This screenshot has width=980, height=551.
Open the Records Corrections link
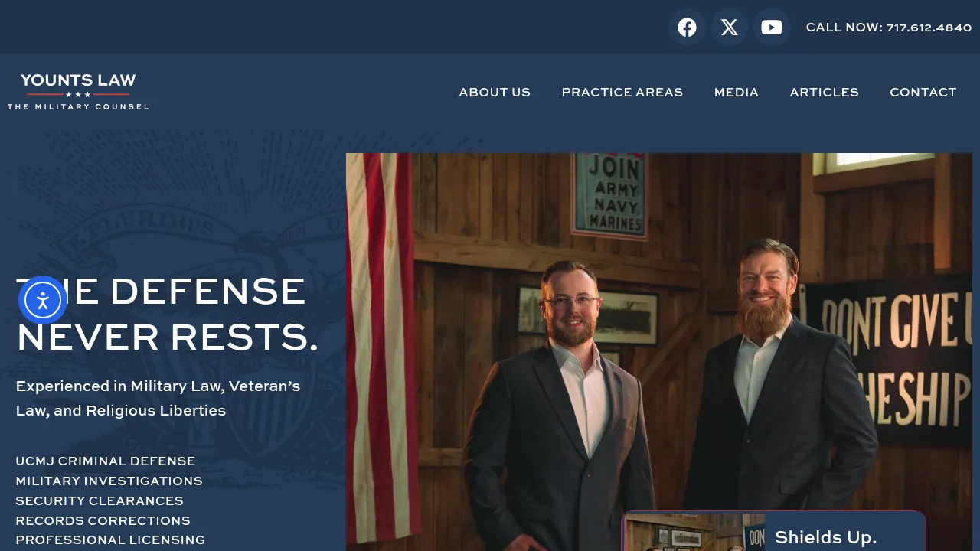(x=103, y=520)
